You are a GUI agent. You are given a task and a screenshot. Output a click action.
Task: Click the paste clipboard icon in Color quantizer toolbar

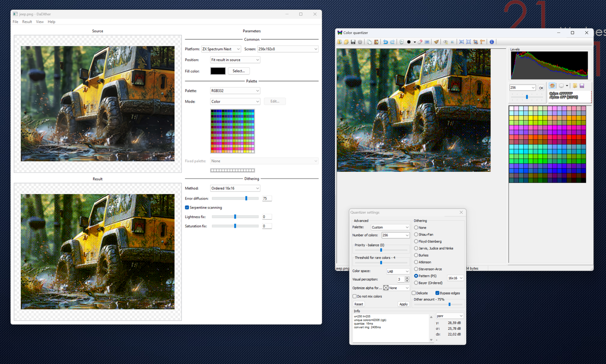coord(376,42)
